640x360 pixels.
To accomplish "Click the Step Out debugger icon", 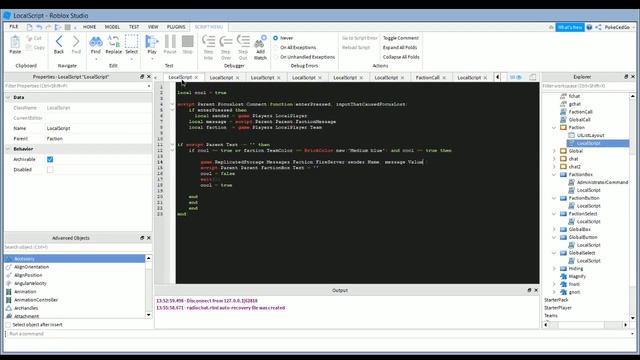I will tap(243, 41).
